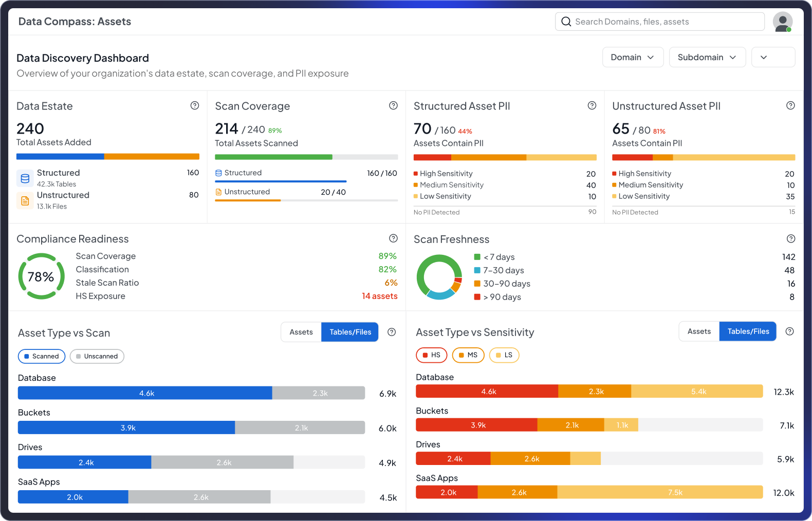
Task: Click the 78% compliance readiness gauge
Action: (42, 276)
